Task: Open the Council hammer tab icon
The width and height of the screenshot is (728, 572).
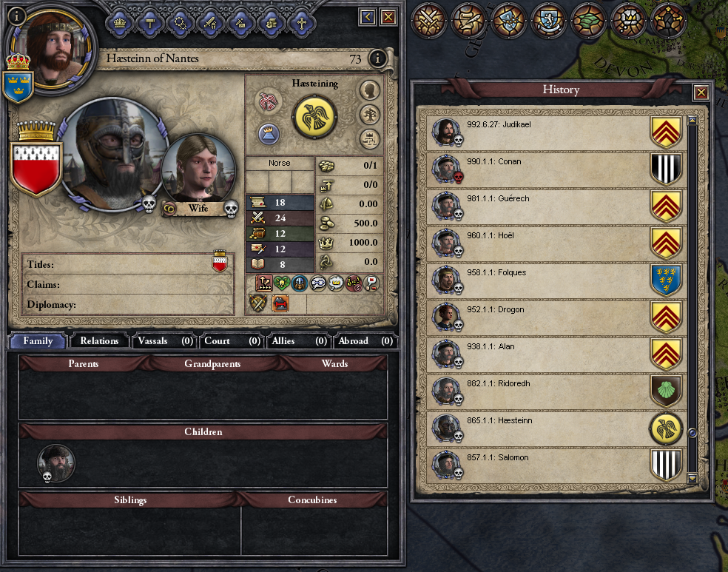Action: click(x=150, y=23)
